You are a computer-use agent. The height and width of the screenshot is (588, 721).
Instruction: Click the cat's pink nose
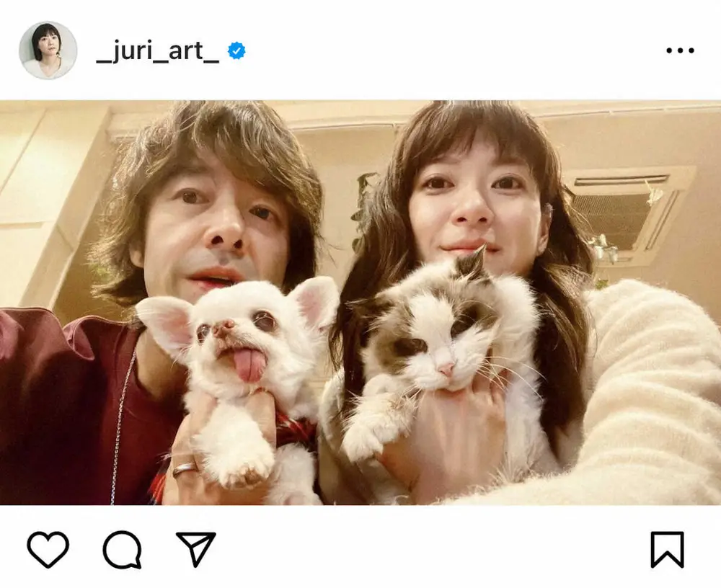coord(446,369)
